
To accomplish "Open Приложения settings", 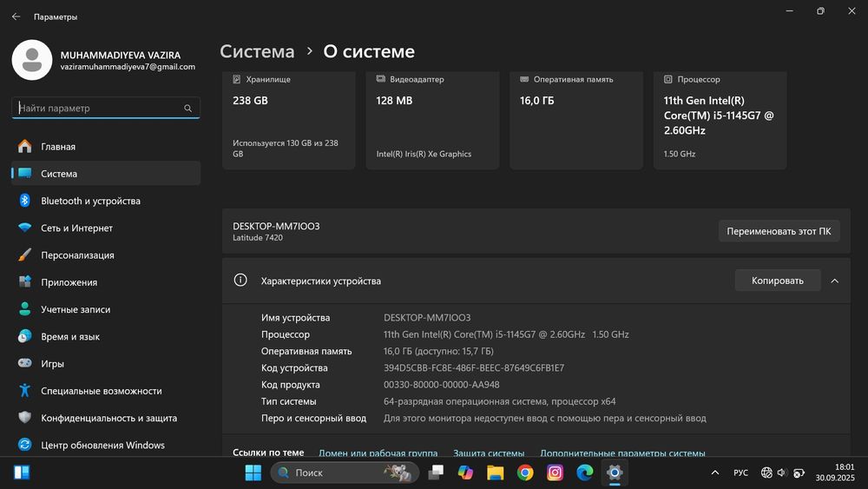I will coord(106,282).
